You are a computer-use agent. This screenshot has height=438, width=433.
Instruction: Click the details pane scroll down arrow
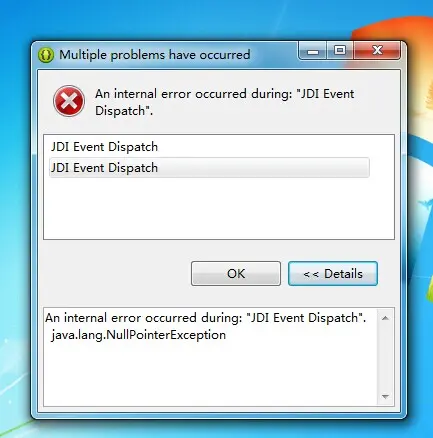pos(385,397)
